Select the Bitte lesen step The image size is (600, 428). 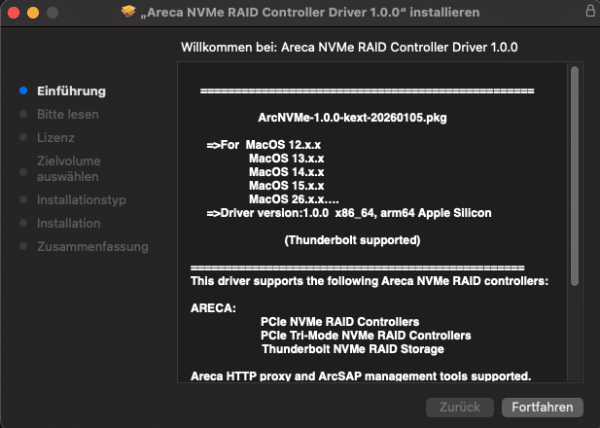(68, 114)
